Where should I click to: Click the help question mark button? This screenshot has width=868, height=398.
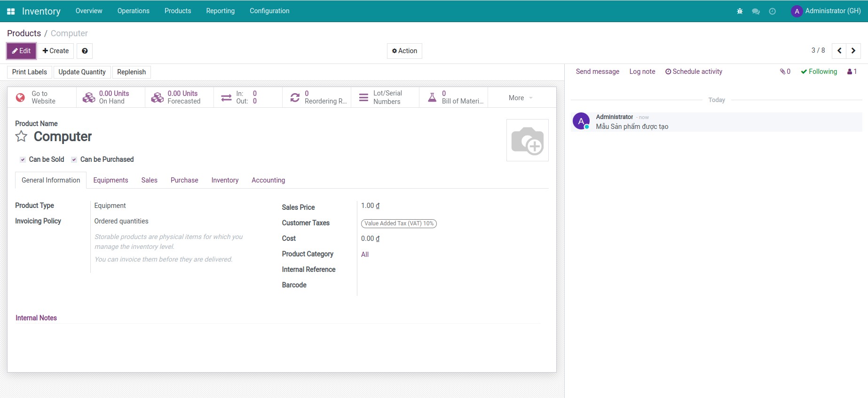tap(85, 51)
